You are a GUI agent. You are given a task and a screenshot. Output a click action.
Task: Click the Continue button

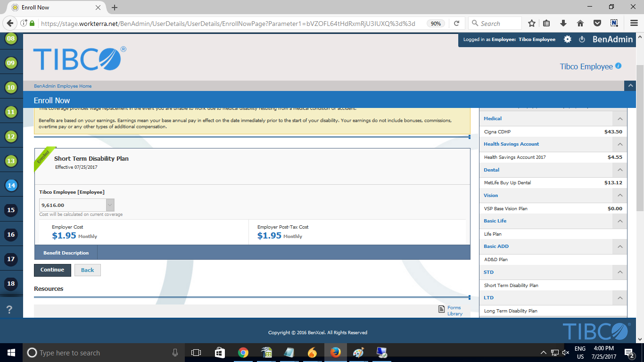52,270
